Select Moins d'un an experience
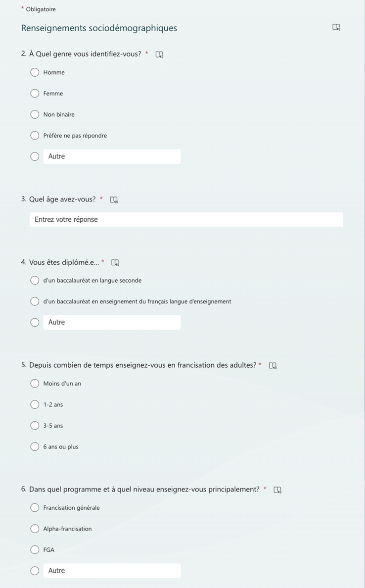The image size is (365, 588). coord(35,384)
